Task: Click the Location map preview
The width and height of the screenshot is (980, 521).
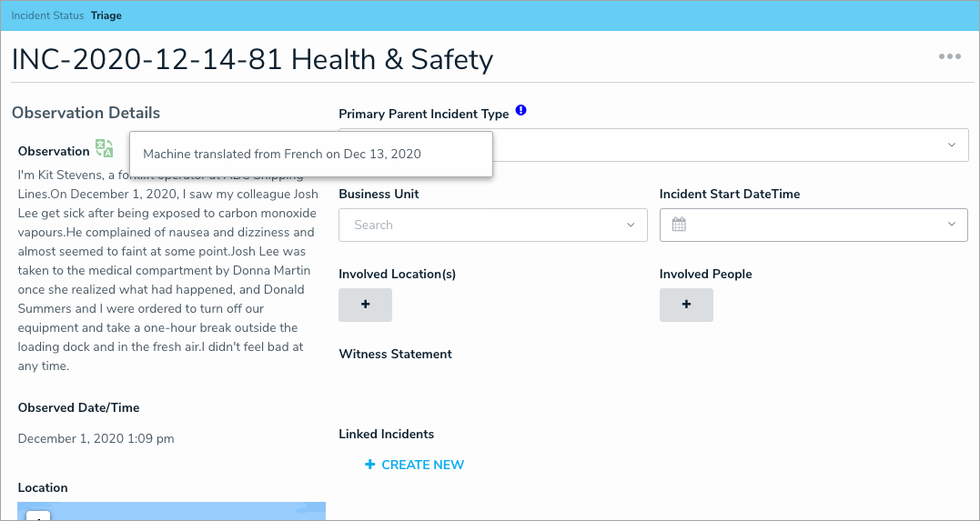Action: (171, 511)
